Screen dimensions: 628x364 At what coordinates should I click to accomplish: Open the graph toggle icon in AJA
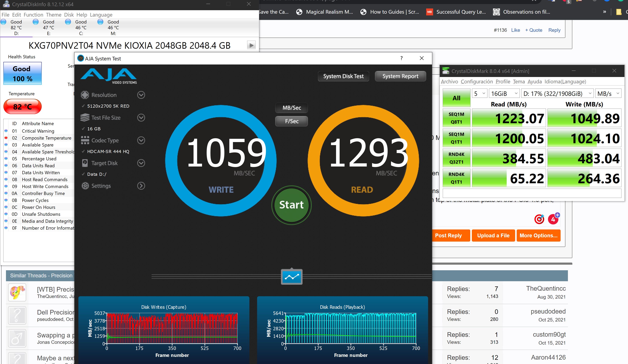pos(292,277)
